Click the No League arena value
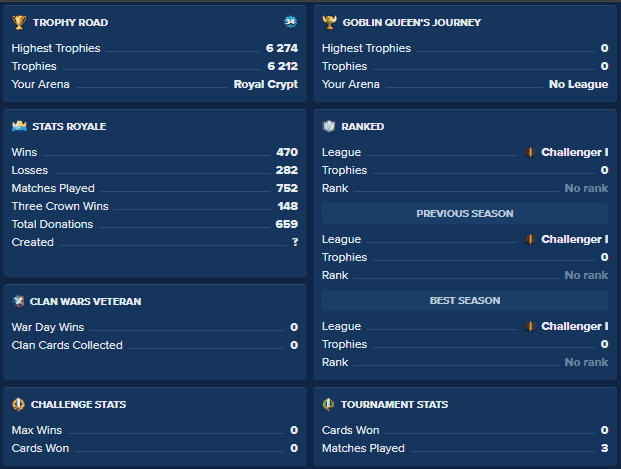Viewport: 621px width, 469px height. click(578, 84)
